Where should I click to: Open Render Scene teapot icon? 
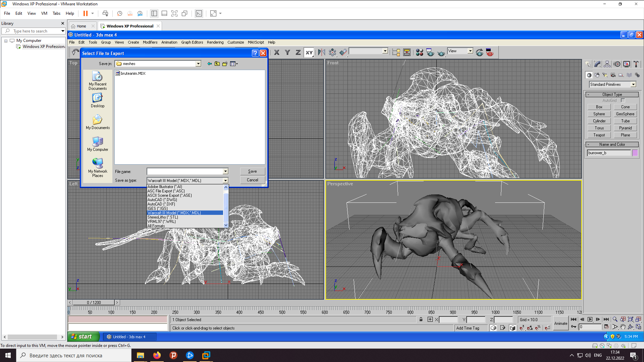point(430,52)
